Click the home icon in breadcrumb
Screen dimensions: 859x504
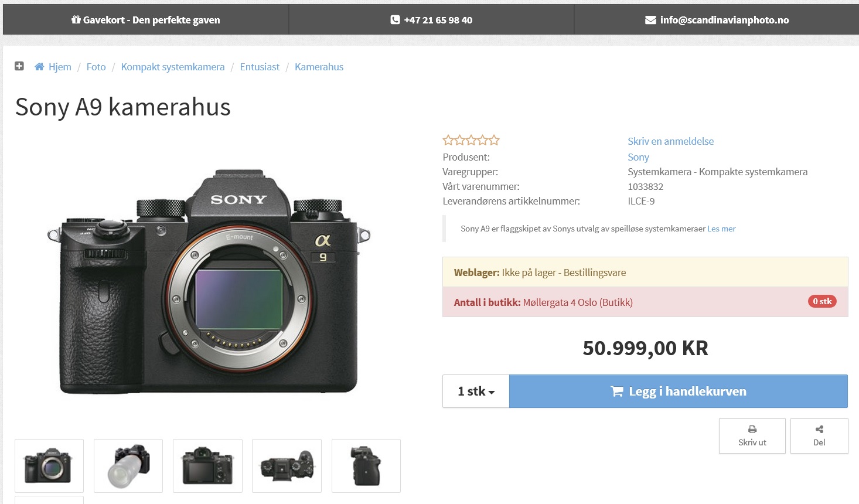click(x=39, y=67)
